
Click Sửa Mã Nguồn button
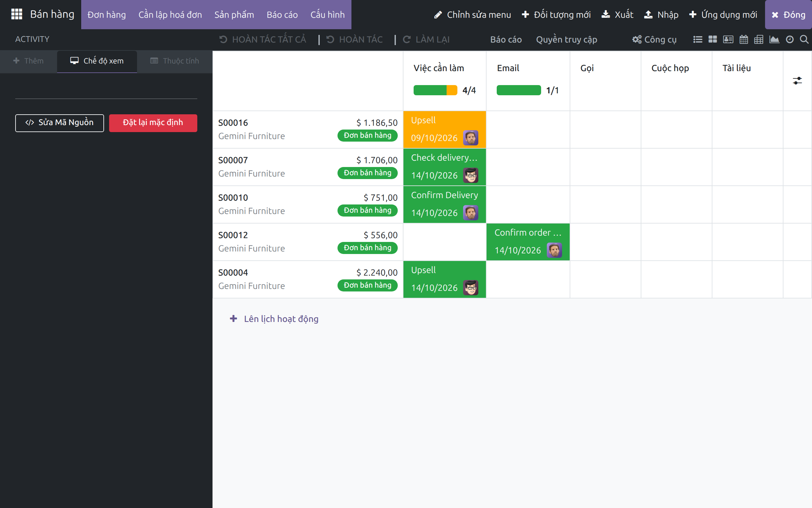(x=59, y=123)
